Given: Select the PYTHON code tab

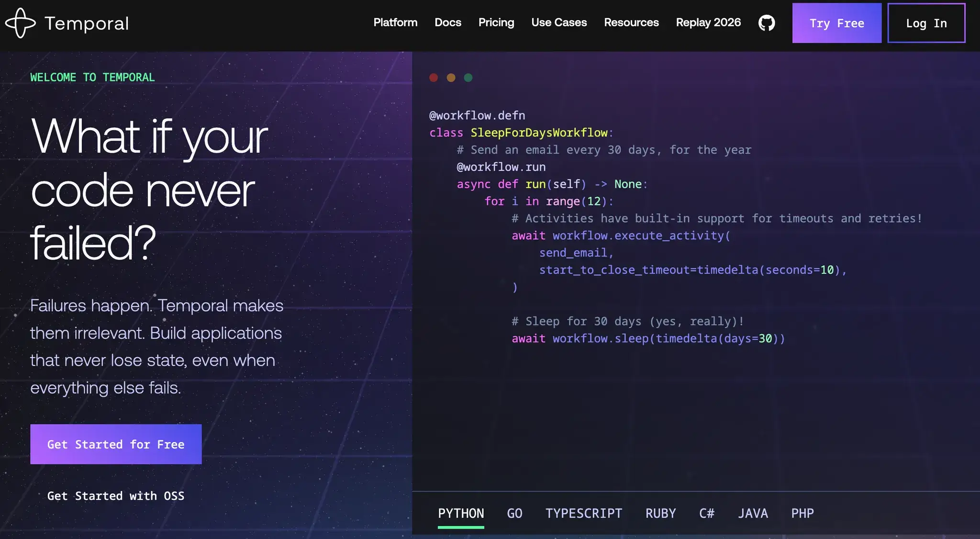Looking at the screenshot, I should 461,513.
